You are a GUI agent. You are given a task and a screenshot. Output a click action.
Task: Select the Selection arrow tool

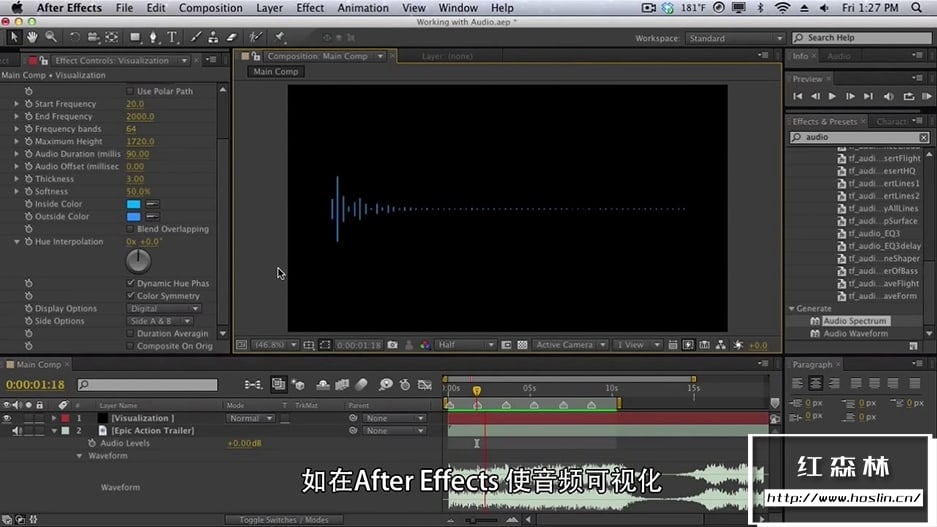point(14,37)
